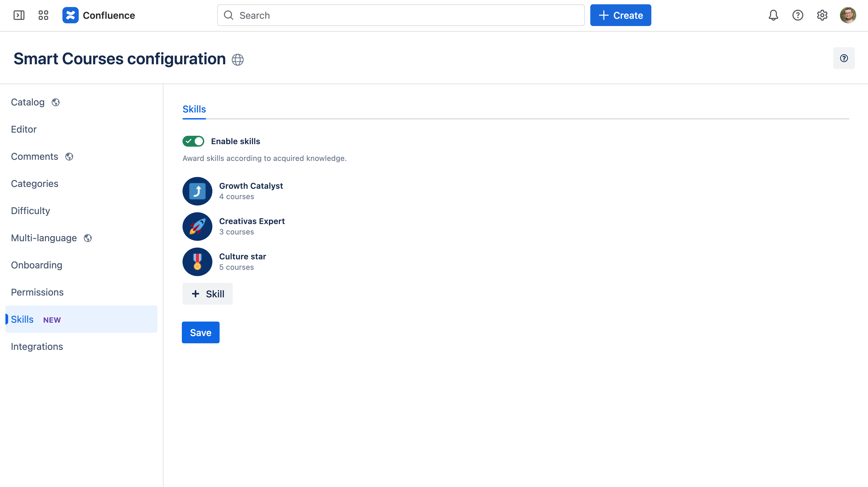Open Multi-language settings in sidebar
The height and width of the screenshot is (487, 868).
[x=44, y=238]
